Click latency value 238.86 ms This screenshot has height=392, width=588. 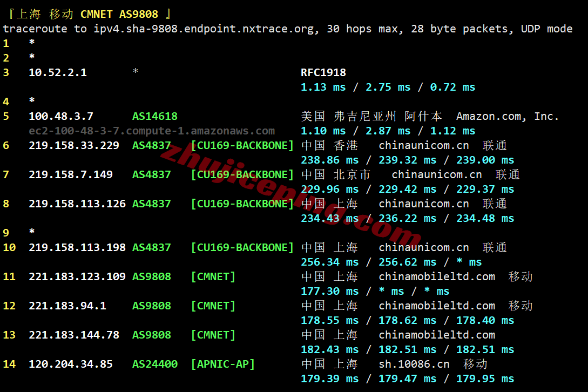tap(329, 160)
